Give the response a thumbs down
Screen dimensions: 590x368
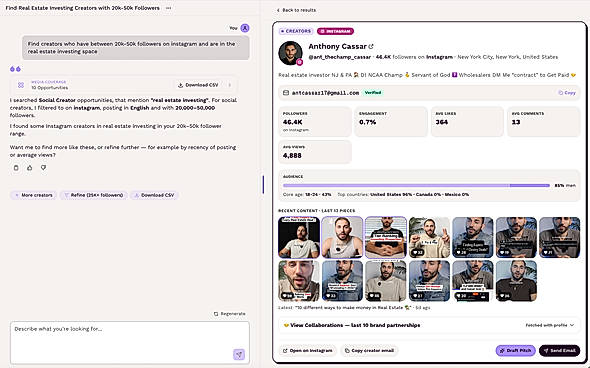click(x=43, y=168)
